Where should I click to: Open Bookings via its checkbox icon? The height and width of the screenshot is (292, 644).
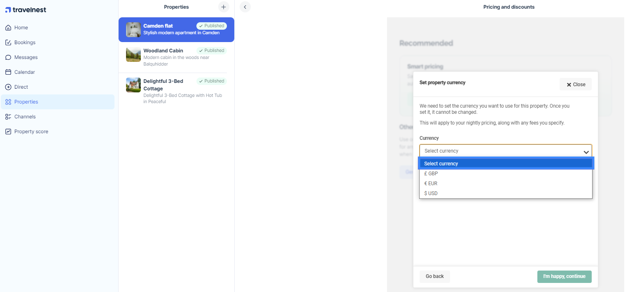pyautogui.click(x=8, y=42)
